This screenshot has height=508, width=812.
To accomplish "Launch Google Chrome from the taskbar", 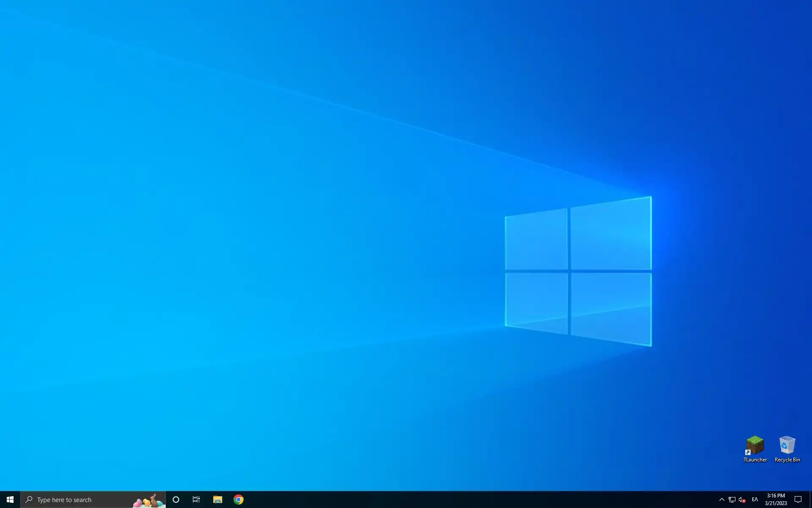I will pos(239,500).
